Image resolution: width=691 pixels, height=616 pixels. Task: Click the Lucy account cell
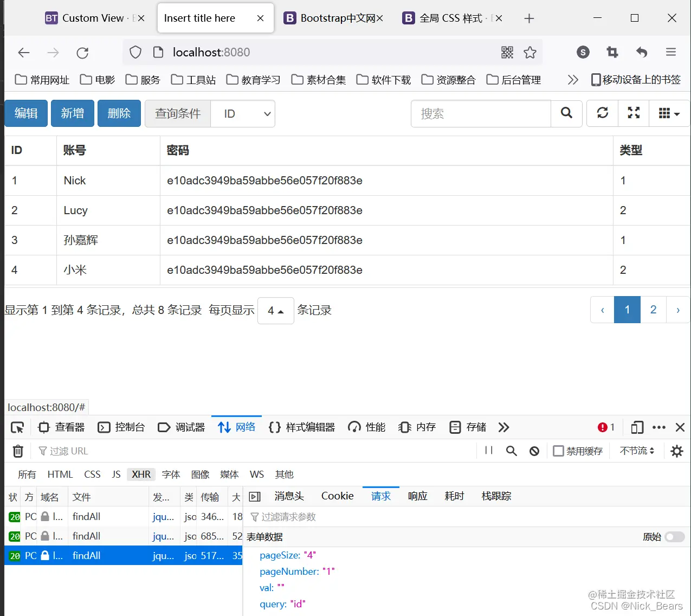[x=108, y=210]
